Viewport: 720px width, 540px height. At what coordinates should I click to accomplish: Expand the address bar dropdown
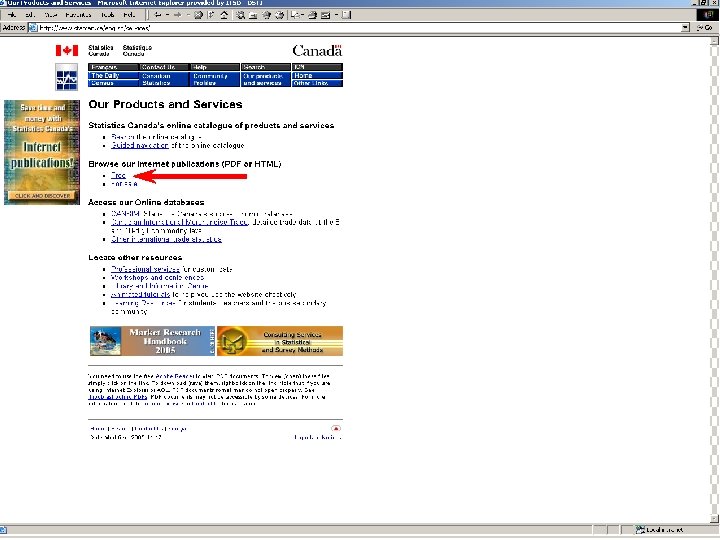tap(686, 28)
